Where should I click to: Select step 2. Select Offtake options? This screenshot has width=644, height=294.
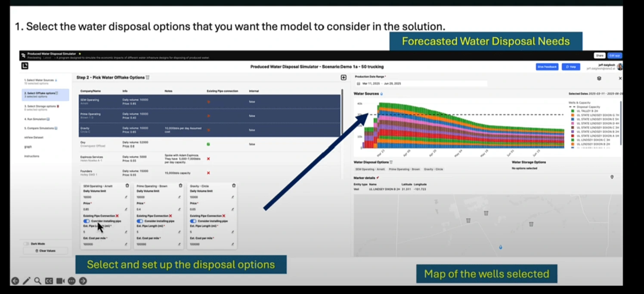[45, 94]
